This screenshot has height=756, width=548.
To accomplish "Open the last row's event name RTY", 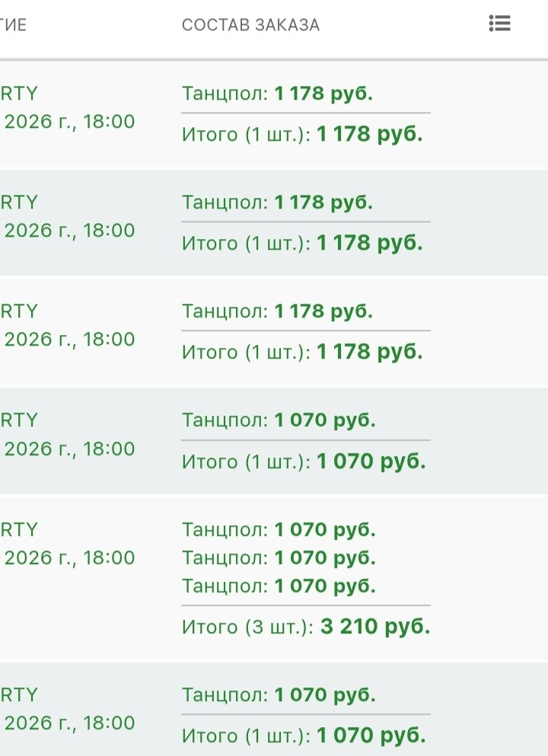I will [x=19, y=695].
